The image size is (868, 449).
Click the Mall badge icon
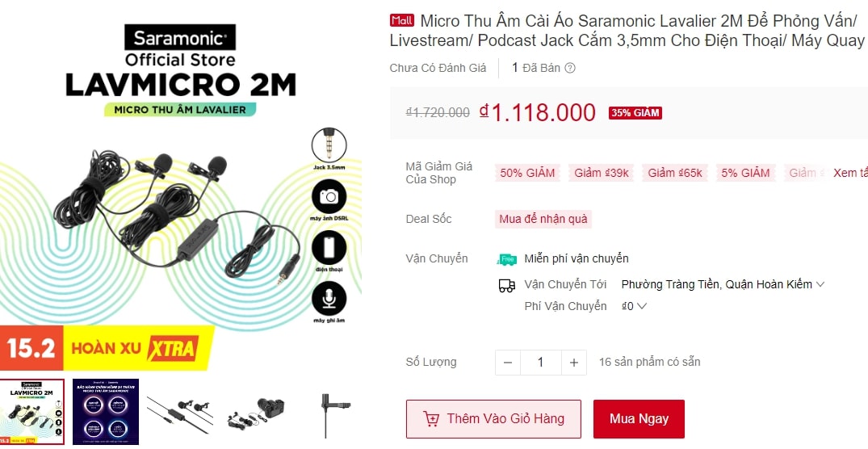401,20
